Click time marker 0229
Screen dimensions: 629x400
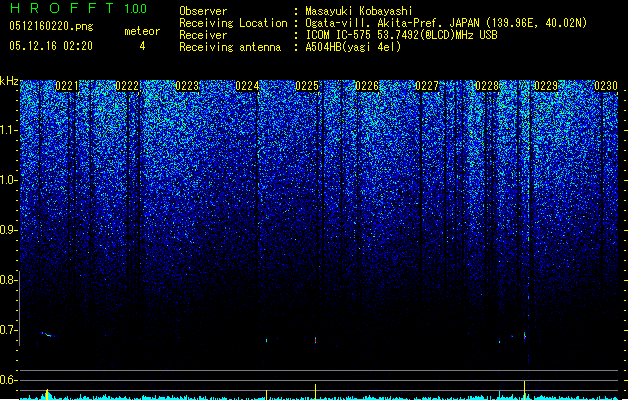pyautogui.click(x=546, y=86)
